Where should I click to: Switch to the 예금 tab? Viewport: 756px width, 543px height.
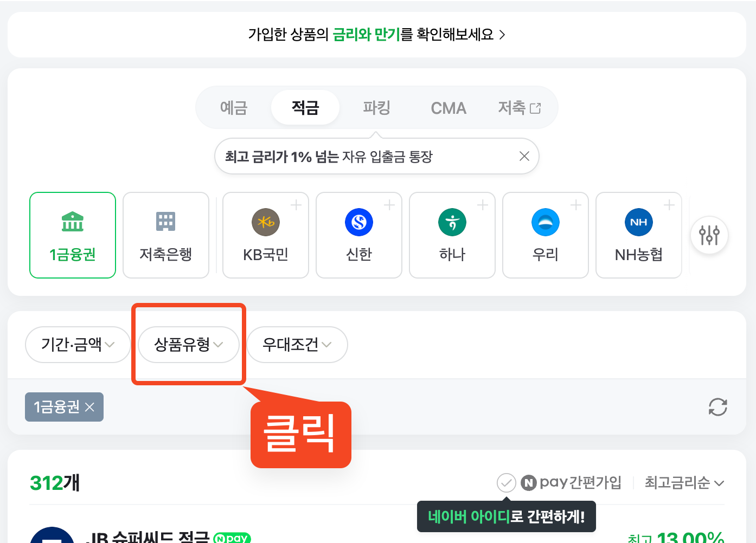click(234, 107)
